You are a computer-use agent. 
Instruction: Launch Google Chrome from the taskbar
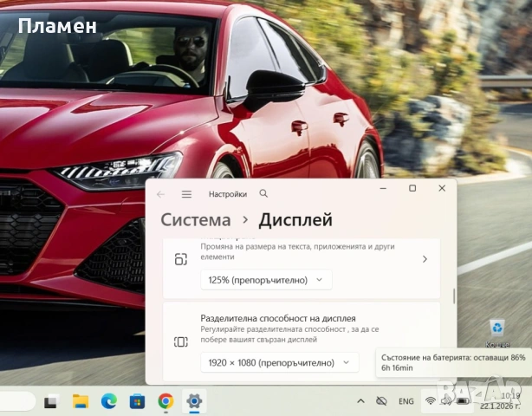pos(165,401)
